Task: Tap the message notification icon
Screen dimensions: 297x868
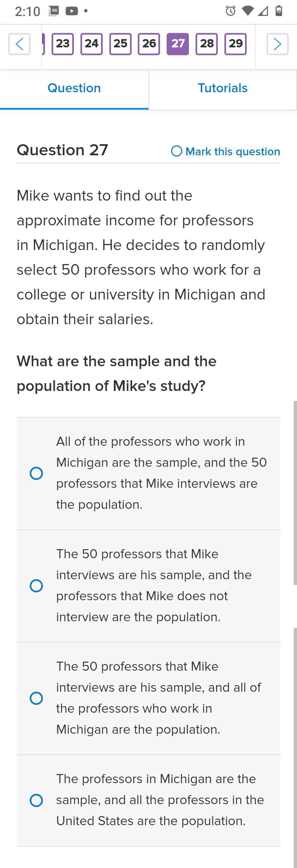Action: point(54,11)
